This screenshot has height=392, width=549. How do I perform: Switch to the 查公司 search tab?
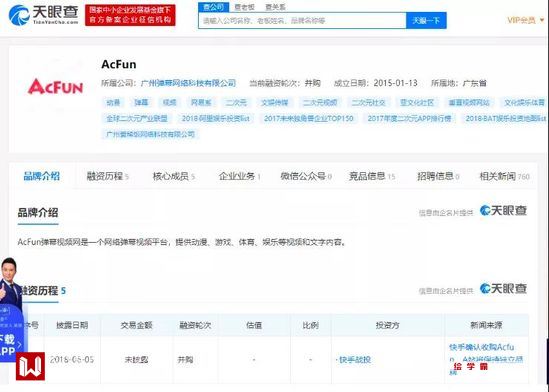213,7
